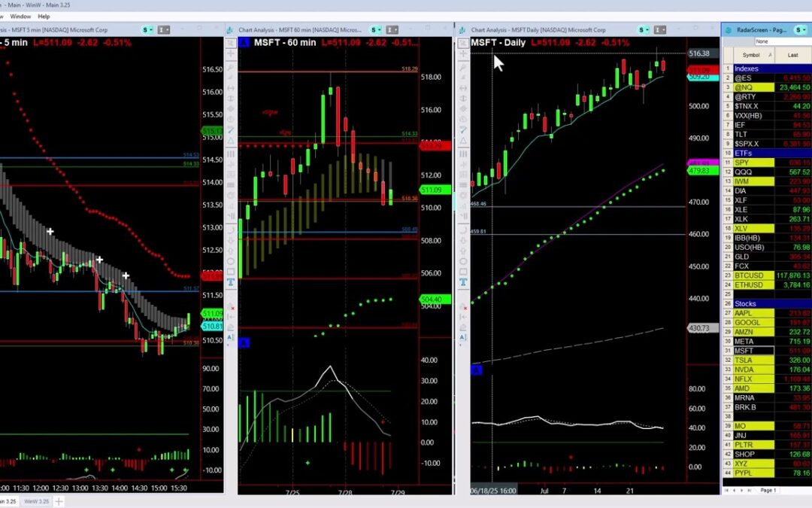Click the blue indicator badge beside the MSFT - 60 min title

tap(244, 42)
